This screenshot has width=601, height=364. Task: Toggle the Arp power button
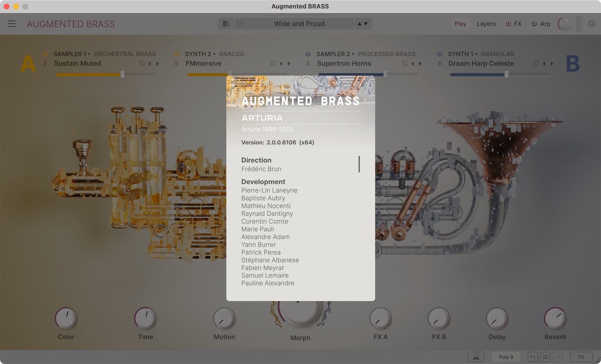(534, 24)
